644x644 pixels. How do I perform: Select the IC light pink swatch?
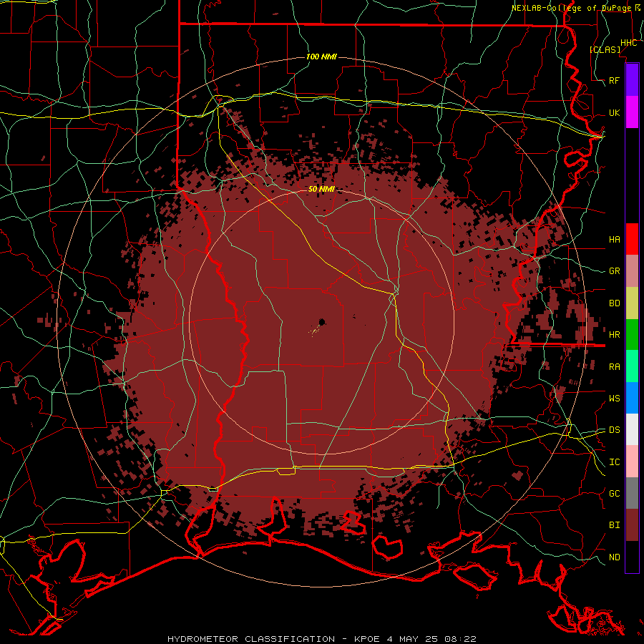(x=632, y=462)
